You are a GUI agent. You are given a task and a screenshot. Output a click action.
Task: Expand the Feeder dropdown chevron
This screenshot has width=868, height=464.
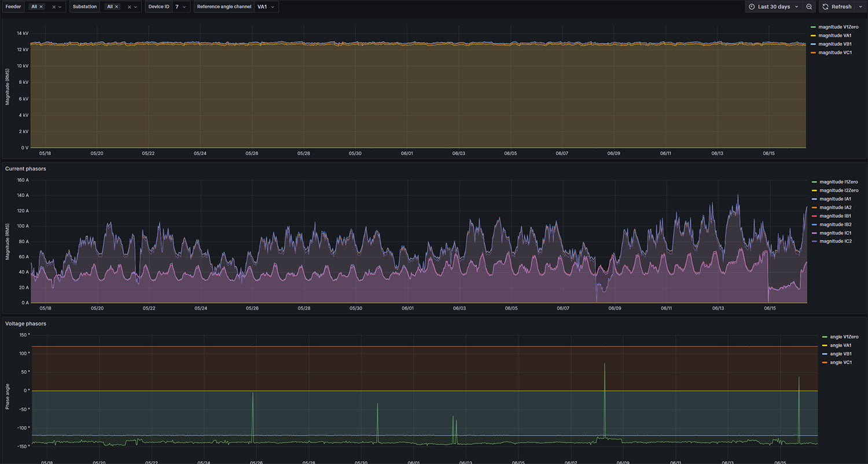[x=60, y=7]
